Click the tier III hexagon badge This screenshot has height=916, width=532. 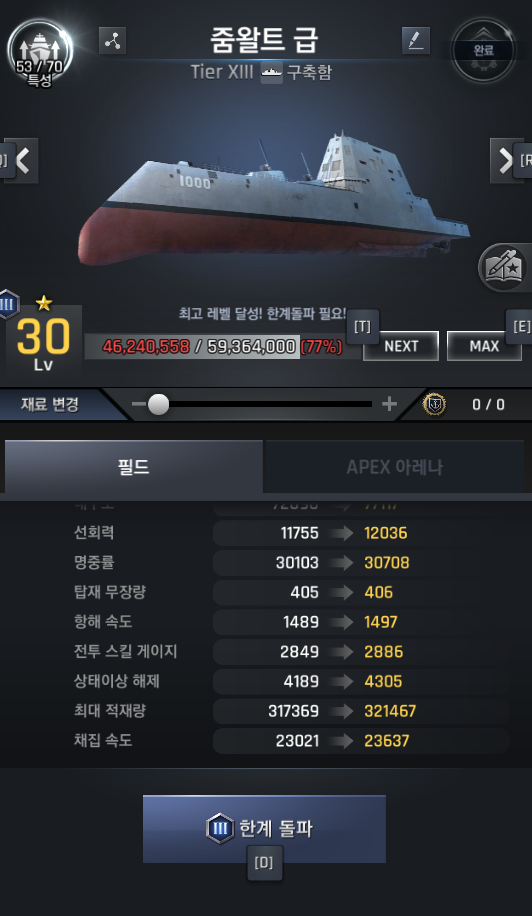tap(8, 304)
